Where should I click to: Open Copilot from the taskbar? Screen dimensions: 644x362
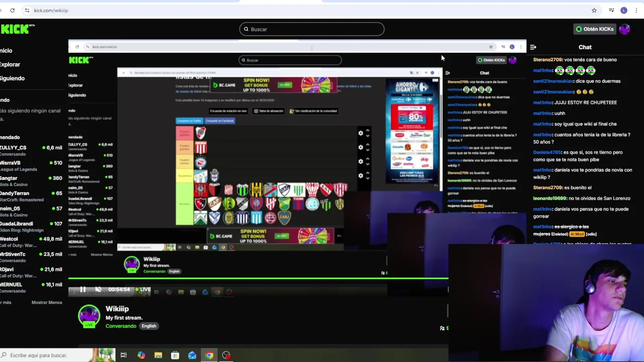[141, 355]
